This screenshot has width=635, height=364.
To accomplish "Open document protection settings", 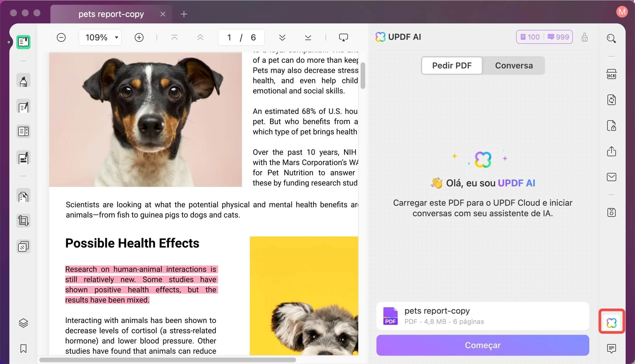I will point(612,126).
